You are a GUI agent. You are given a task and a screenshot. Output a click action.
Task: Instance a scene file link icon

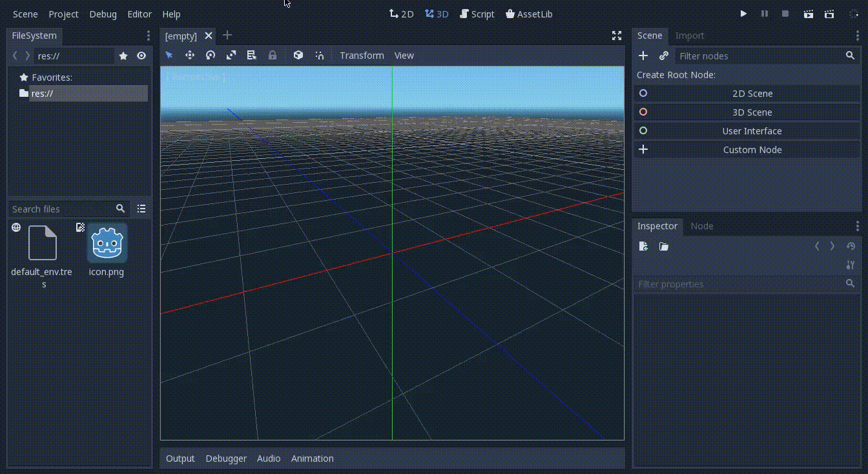(664, 56)
